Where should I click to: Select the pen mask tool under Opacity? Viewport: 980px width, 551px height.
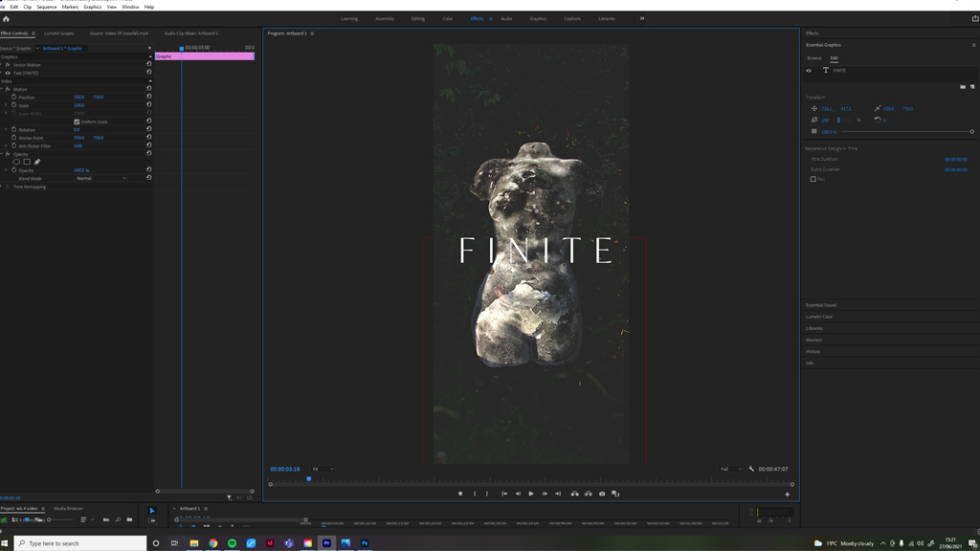click(x=37, y=162)
